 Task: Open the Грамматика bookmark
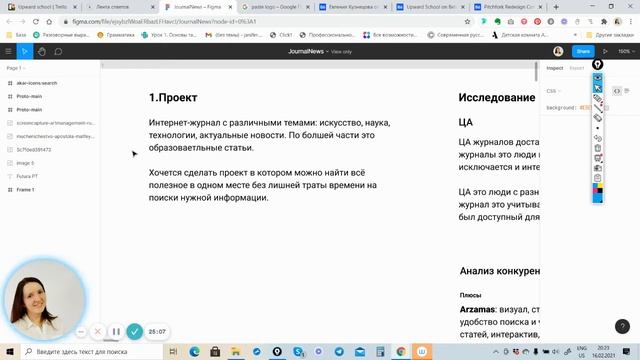click(x=116, y=35)
